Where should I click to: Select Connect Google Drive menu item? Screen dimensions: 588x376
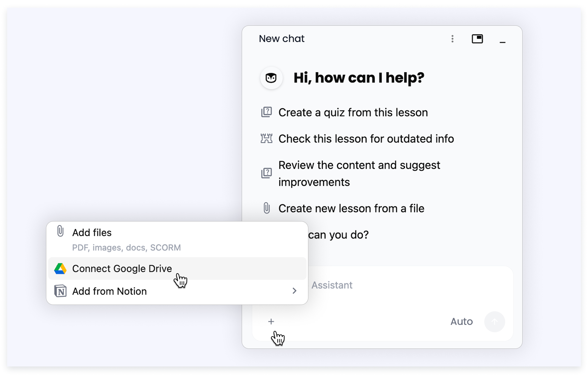point(177,269)
